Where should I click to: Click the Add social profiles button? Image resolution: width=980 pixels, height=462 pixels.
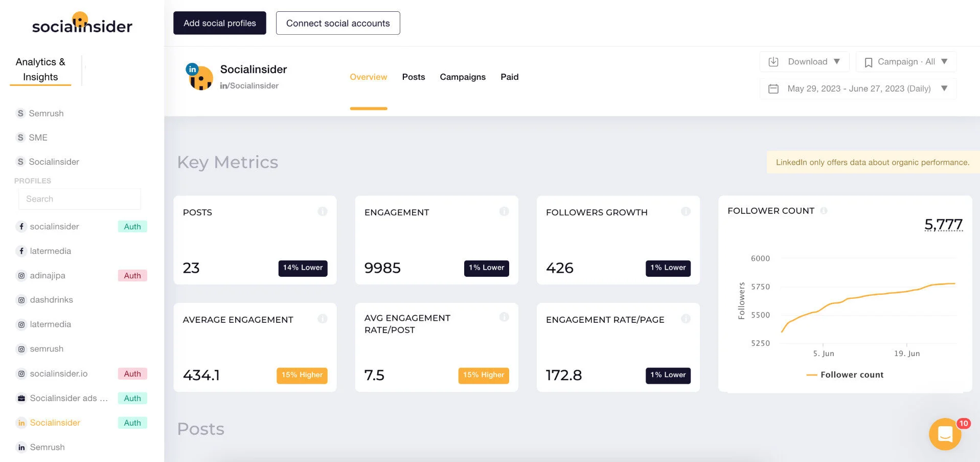(x=219, y=23)
